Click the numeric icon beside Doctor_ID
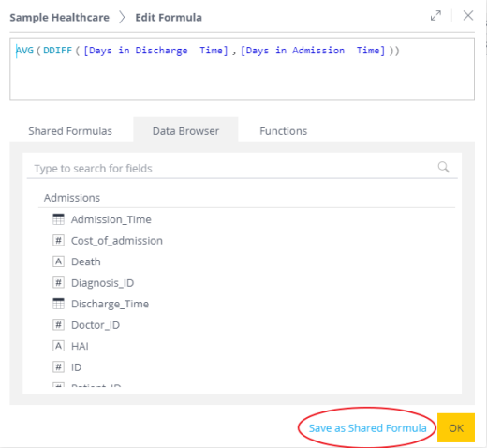This screenshot has height=448, width=487. pos(58,325)
